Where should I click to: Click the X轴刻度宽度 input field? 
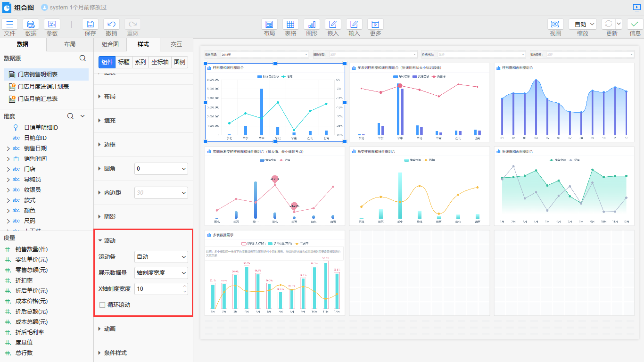coord(158,289)
